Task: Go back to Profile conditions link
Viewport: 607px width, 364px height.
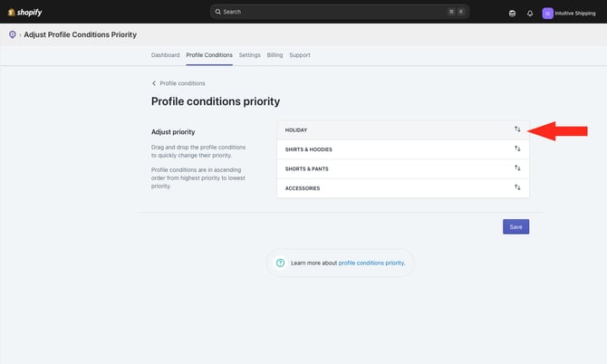Action: click(182, 83)
